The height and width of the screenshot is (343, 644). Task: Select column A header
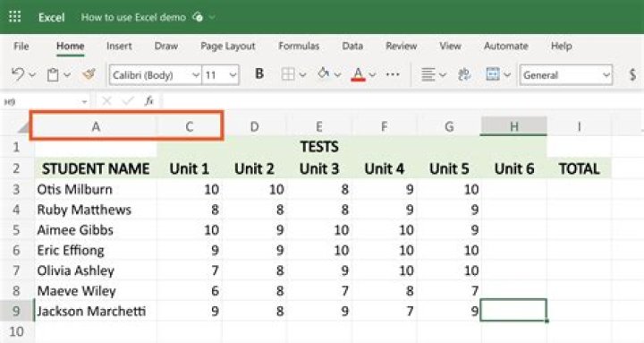tap(96, 126)
